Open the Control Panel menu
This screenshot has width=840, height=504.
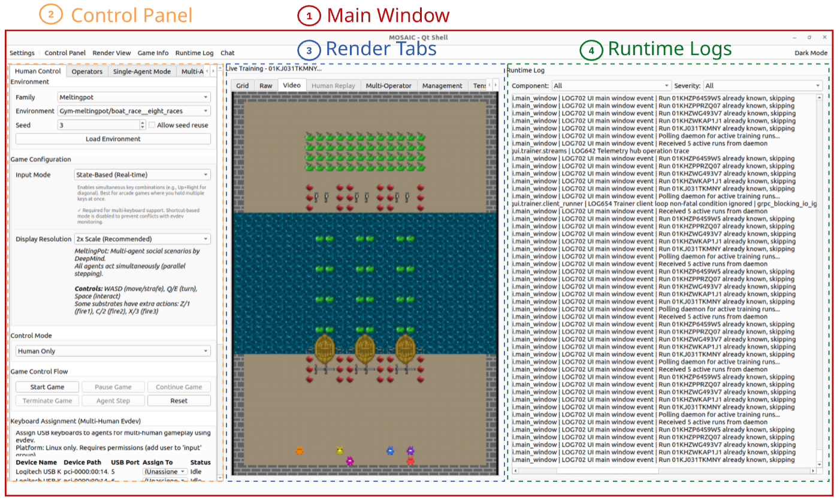65,53
